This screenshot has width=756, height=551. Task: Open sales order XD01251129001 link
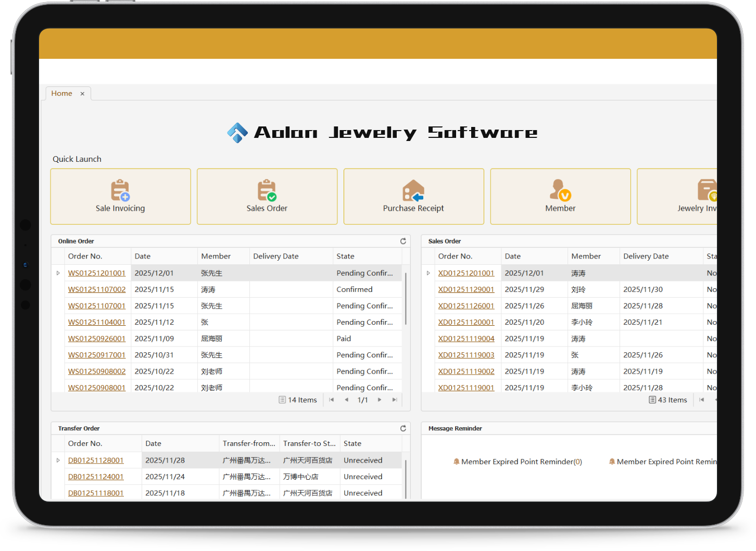click(466, 289)
